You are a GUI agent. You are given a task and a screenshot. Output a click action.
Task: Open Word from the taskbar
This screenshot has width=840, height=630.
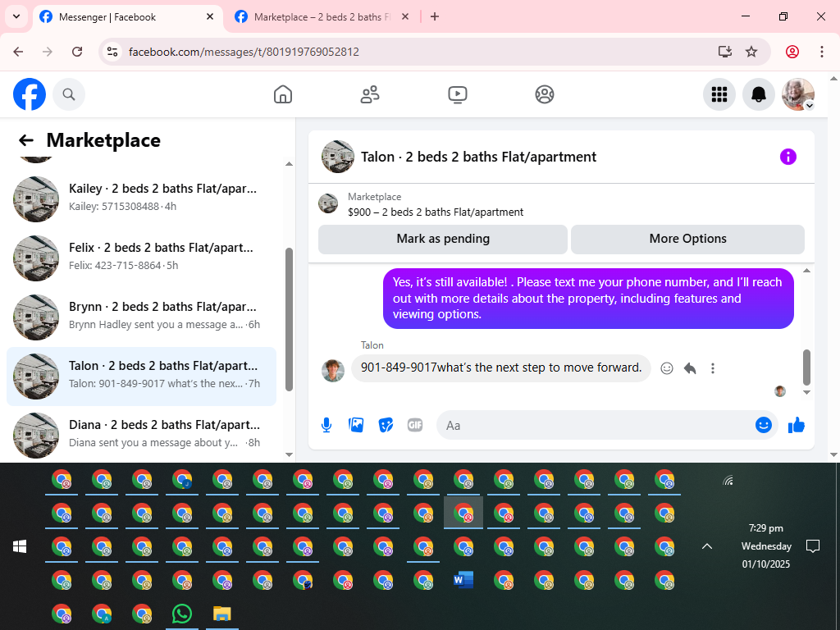[x=463, y=580]
